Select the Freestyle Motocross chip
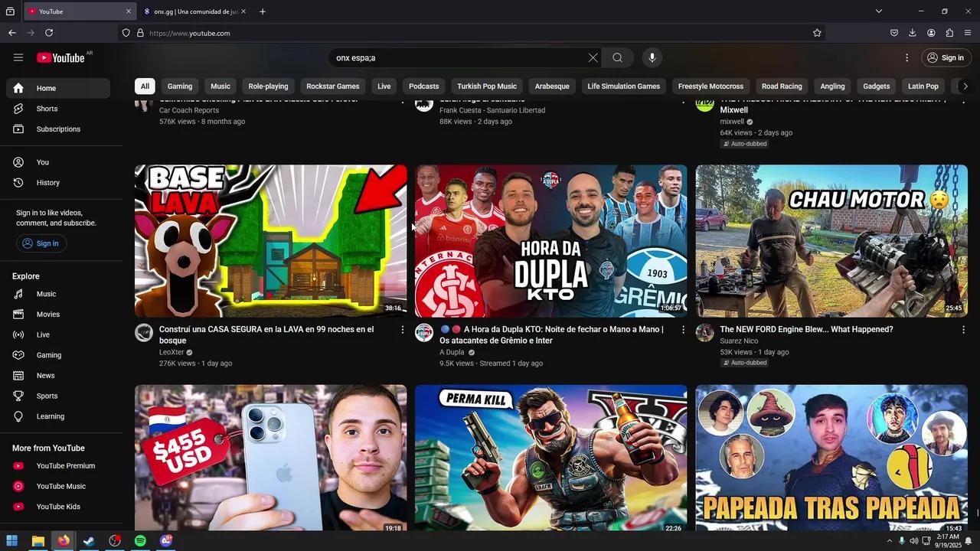The height and width of the screenshot is (551, 980). tap(710, 86)
